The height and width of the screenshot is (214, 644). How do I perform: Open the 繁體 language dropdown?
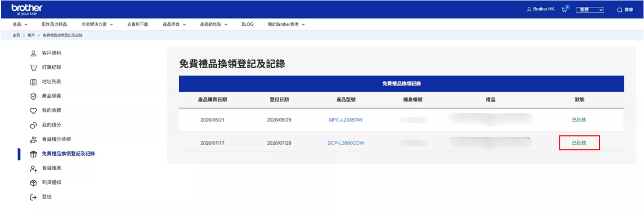pos(590,10)
